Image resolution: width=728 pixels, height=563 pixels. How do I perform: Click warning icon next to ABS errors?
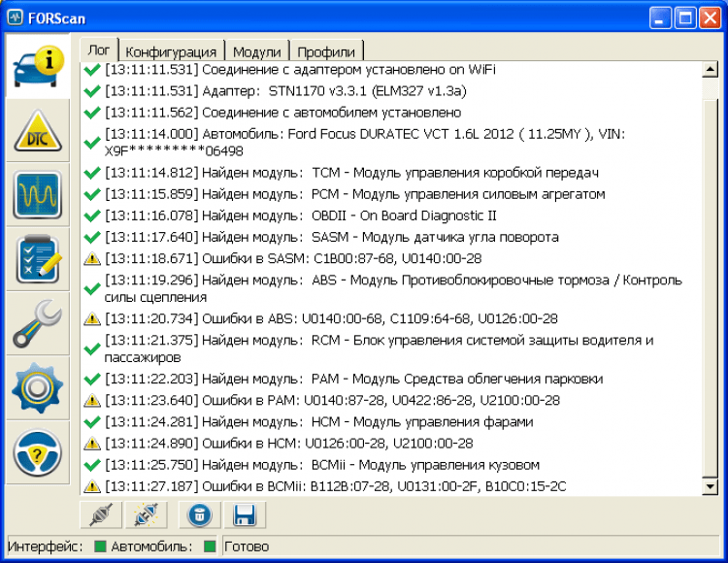[x=92, y=318]
